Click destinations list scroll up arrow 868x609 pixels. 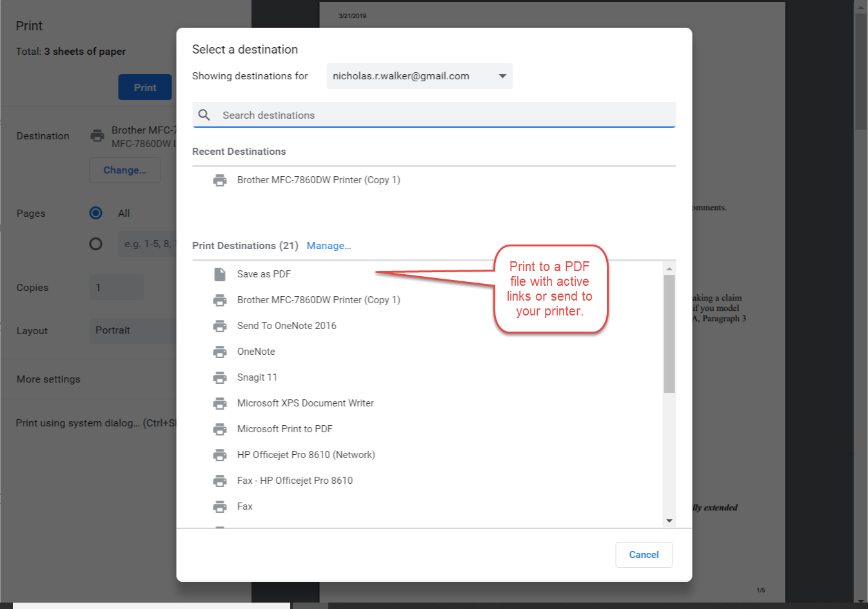(669, 268)
